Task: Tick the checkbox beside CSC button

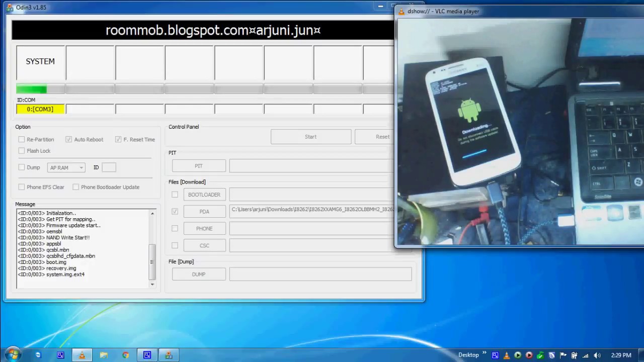Action: point(175,245)
